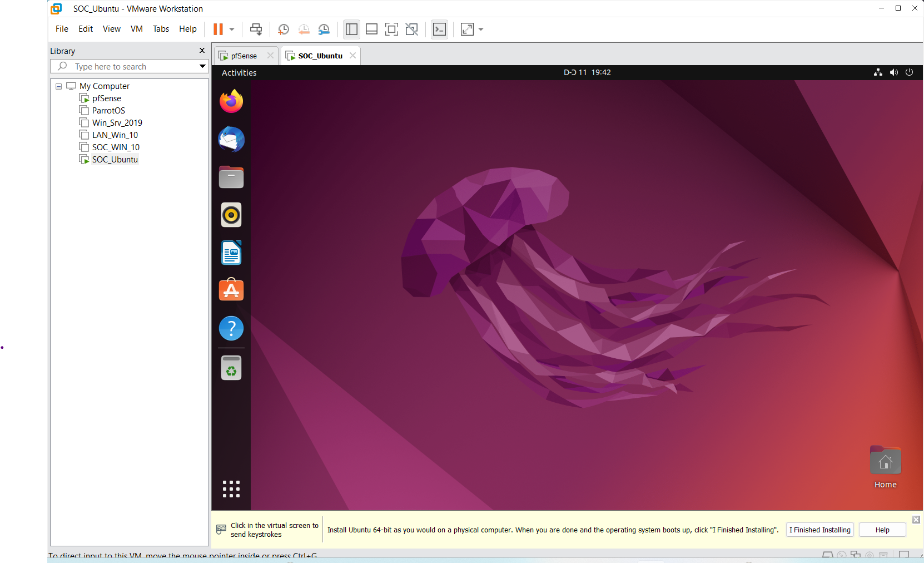Screen dimensions: 924x563
Task: Open Activities overview in Ubuntu
Action: (239, 73)
